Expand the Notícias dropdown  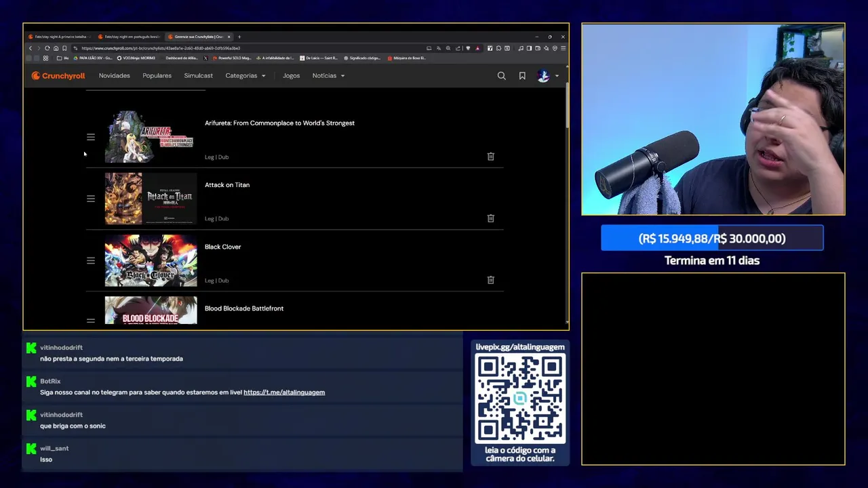(329, 76)
